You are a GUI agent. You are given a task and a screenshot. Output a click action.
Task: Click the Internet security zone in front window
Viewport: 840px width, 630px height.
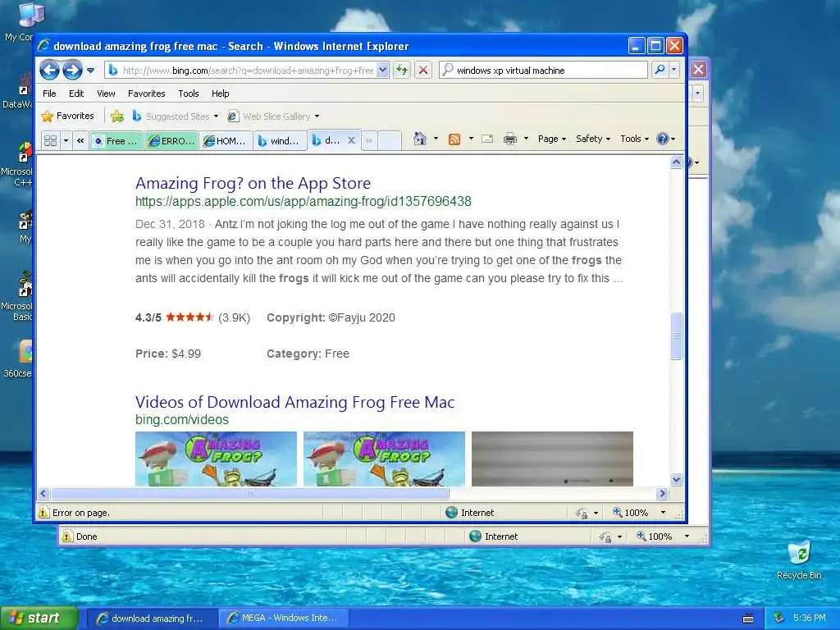pyautogui.click(x=470, y=513)
